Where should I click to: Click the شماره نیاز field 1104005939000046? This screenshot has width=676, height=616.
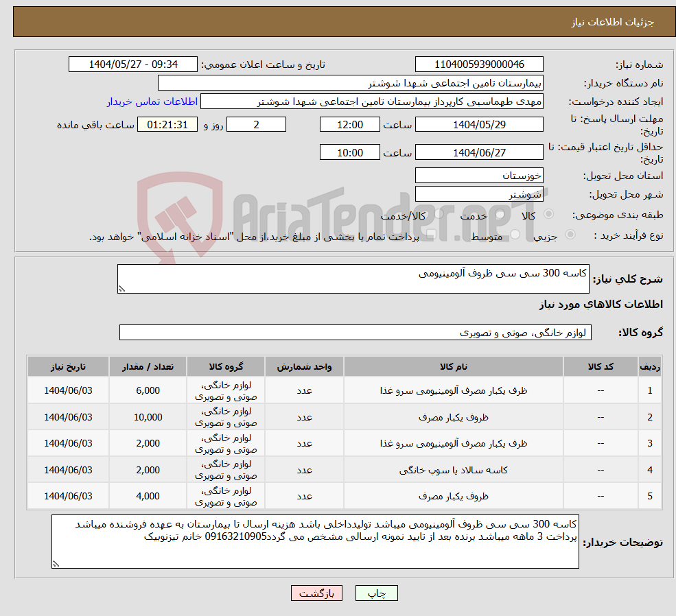(x=479, y=64)
